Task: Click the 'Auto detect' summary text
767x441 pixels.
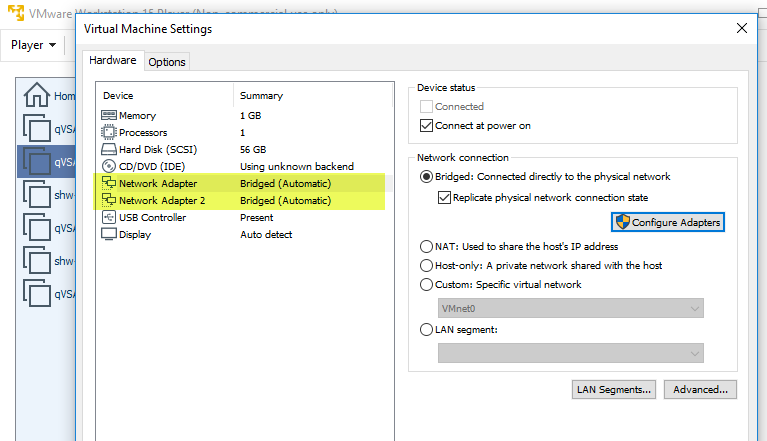Action: 266,235
